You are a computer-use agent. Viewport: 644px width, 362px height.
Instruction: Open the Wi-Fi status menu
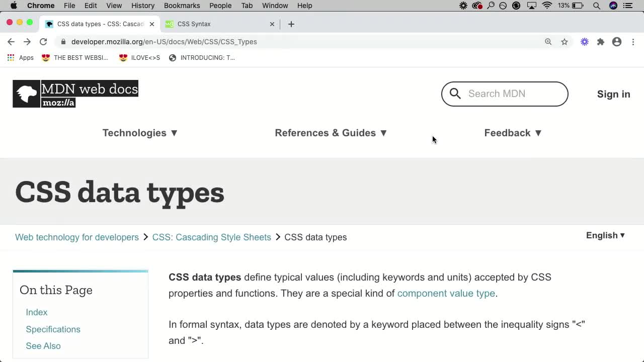coord(547,6)
